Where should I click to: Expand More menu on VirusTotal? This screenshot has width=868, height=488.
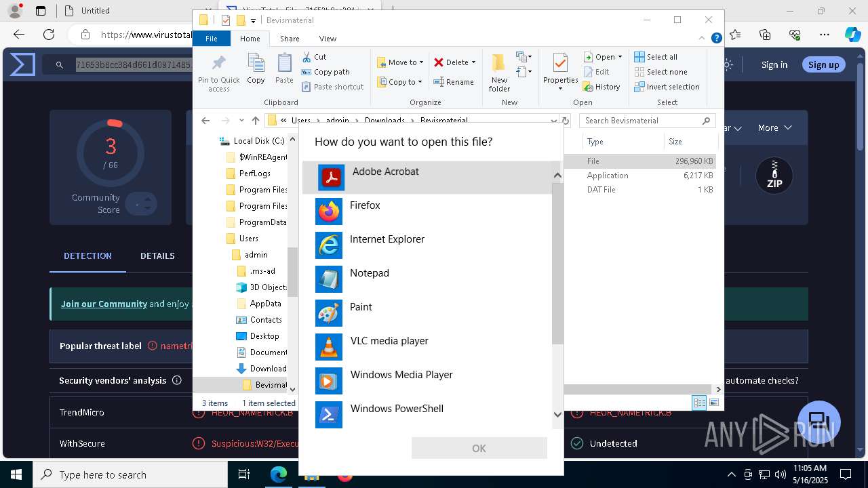point(774,127)
